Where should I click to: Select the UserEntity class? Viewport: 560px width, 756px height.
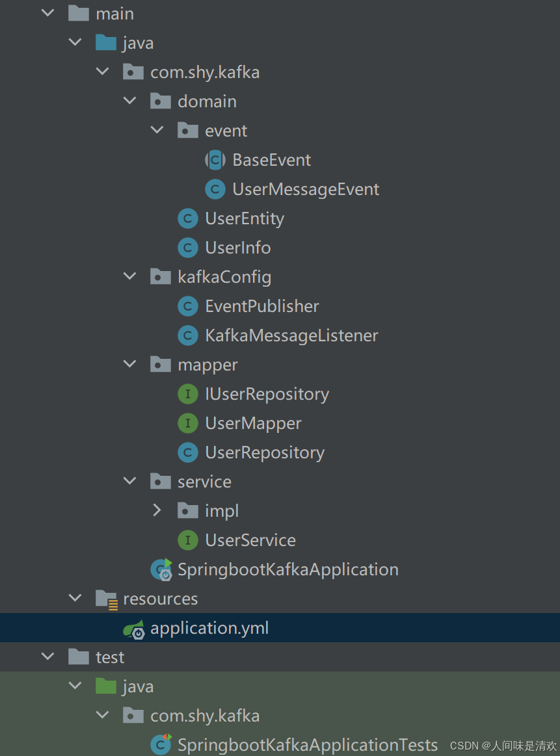[245, 218]
